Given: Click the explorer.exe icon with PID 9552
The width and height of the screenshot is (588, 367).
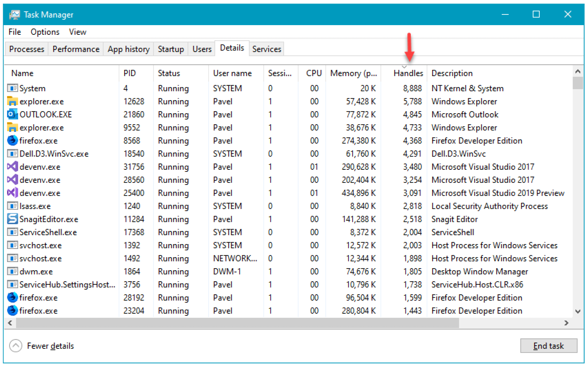Looking at the screenshot, I should coord(12,127).
